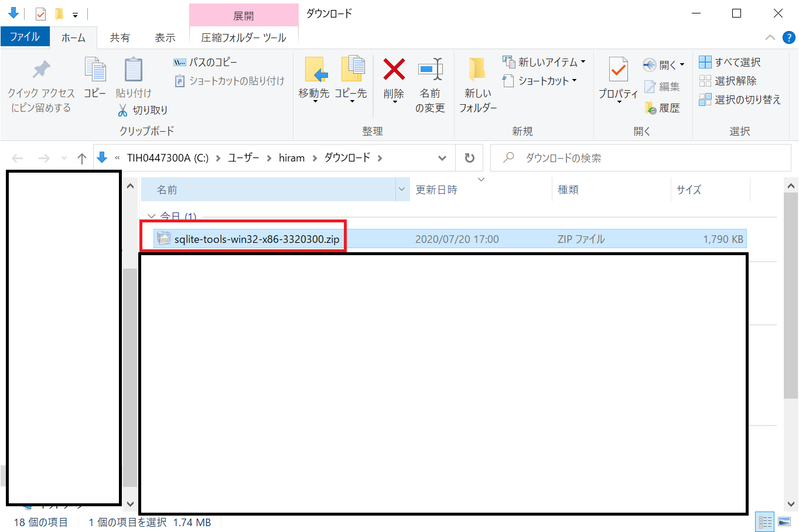Click Properties checkmark icon in title bar
Viewport: 799px width, 532px height.
coord(40,13)
